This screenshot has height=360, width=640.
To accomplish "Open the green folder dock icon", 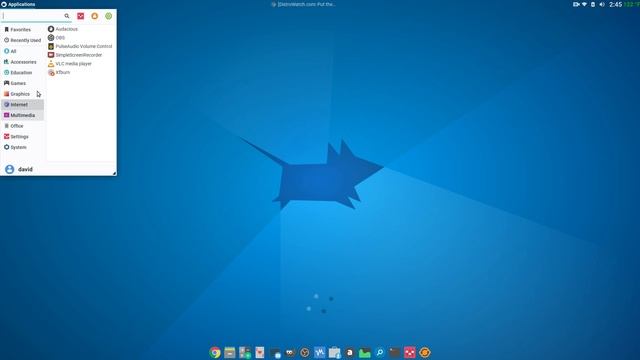I will tap(364, 352).
